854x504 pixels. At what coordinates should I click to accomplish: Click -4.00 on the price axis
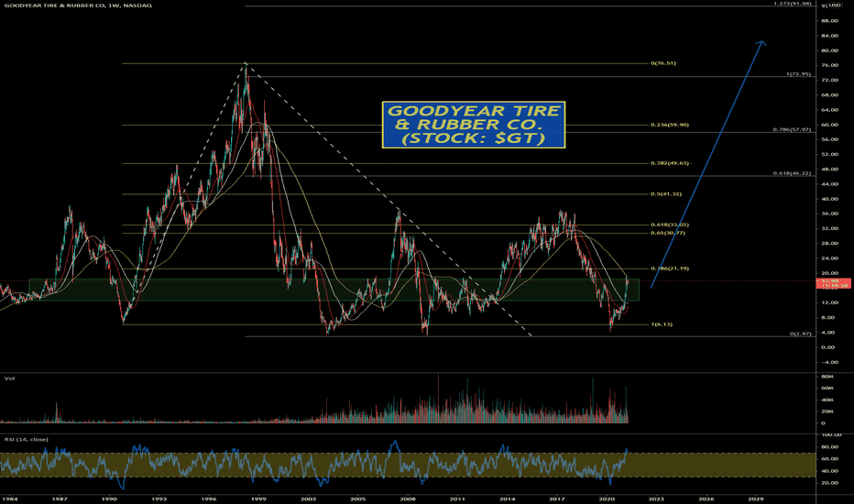tap(829, 362)
